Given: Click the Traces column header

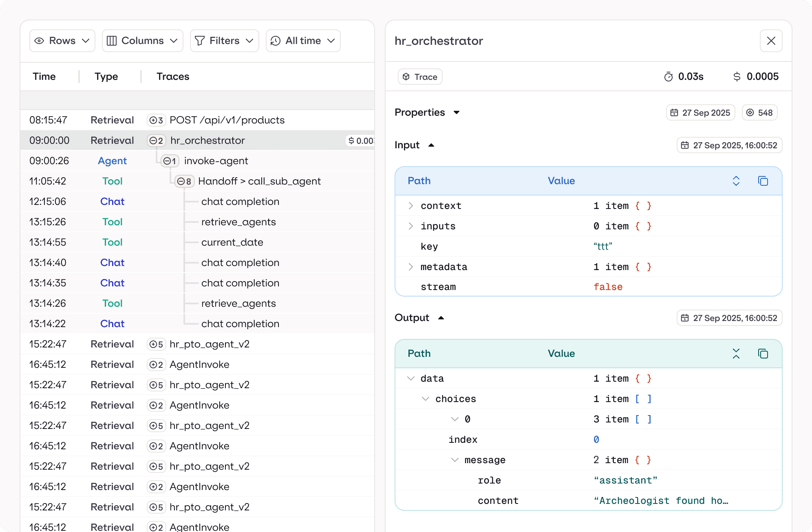Looking at the screenshot, I should (x=173, y=77).
